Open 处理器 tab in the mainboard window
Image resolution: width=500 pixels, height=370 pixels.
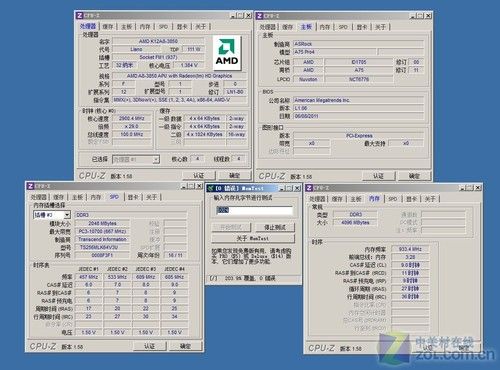tap(268, 27)
